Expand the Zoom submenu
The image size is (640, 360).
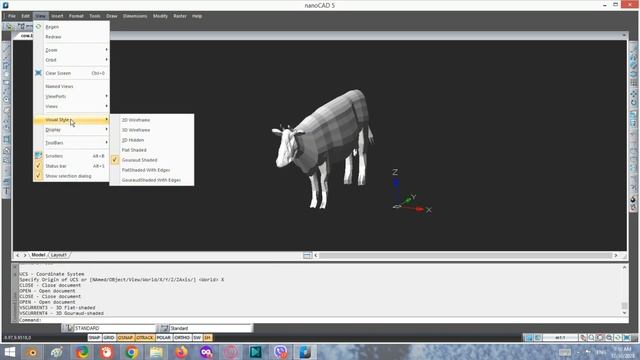click(x=71, y=50)
